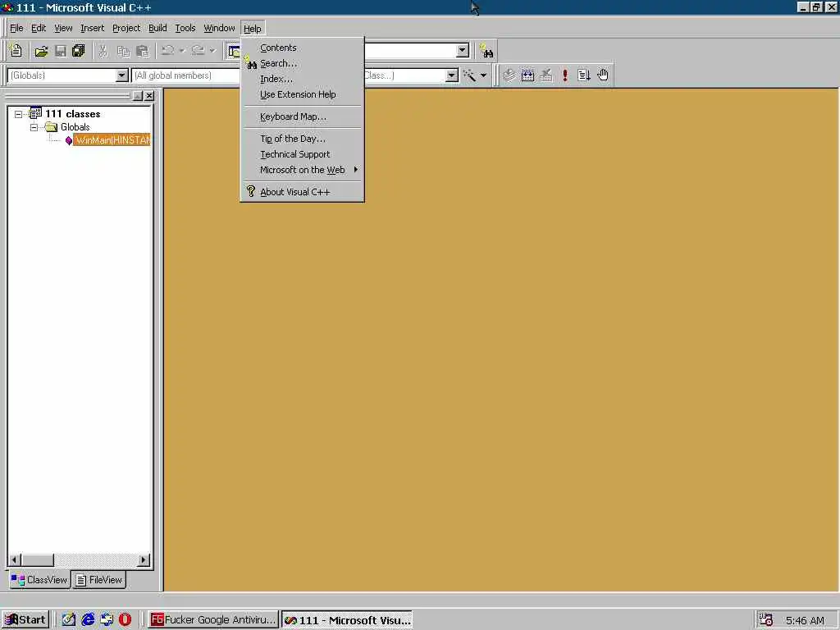
Task: Click the workspace scrollbar left arrow
Action: point(15,560)
